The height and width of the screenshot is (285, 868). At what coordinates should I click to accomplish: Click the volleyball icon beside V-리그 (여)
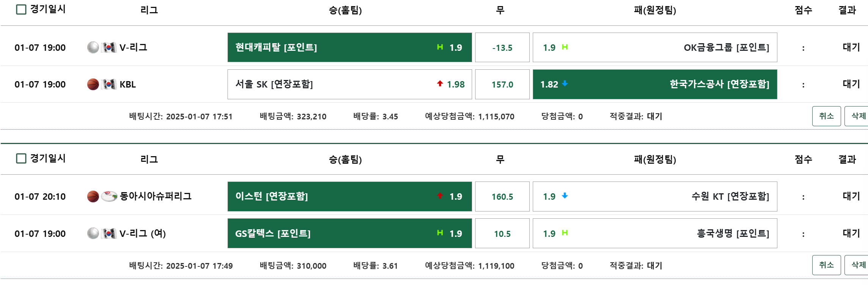(93, 233)
